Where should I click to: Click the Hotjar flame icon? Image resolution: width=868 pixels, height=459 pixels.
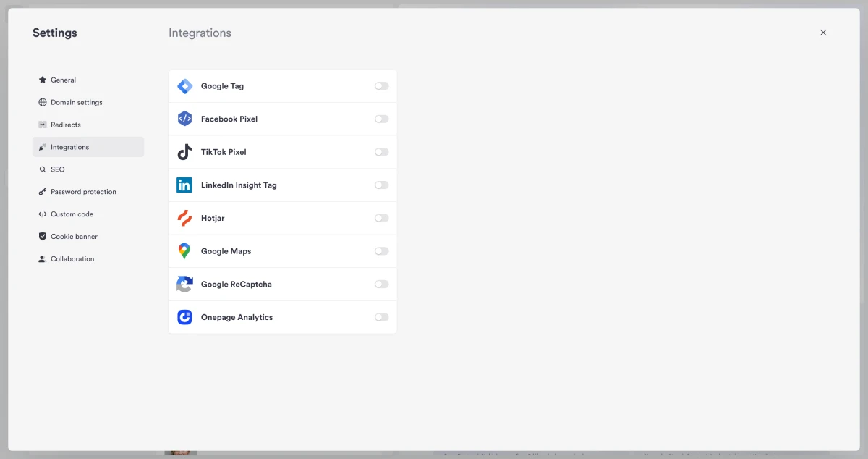184,218
